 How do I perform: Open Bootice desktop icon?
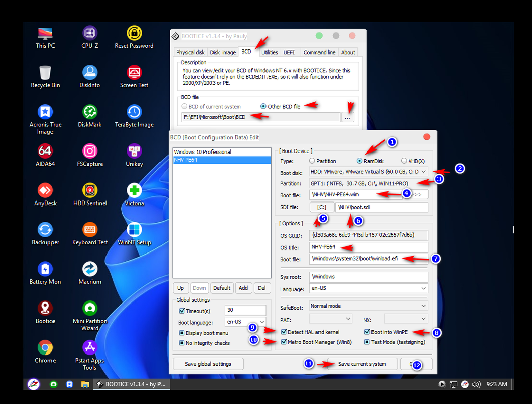tap(45, 313)
